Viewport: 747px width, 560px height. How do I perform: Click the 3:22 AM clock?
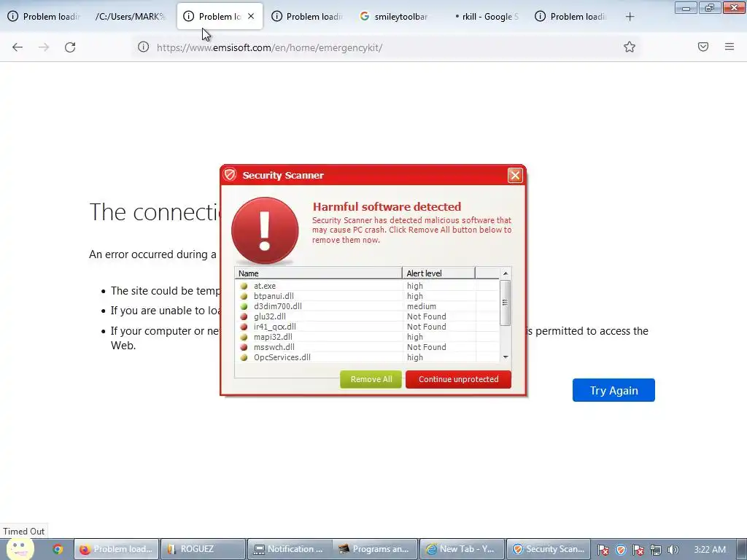(710, 550)
